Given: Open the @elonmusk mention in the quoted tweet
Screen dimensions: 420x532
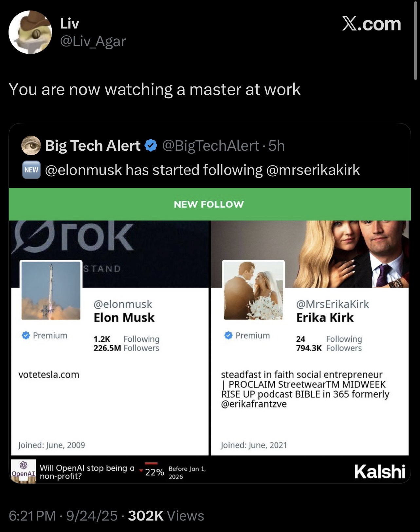Looking at the screenshot, I should click(83, 170).
